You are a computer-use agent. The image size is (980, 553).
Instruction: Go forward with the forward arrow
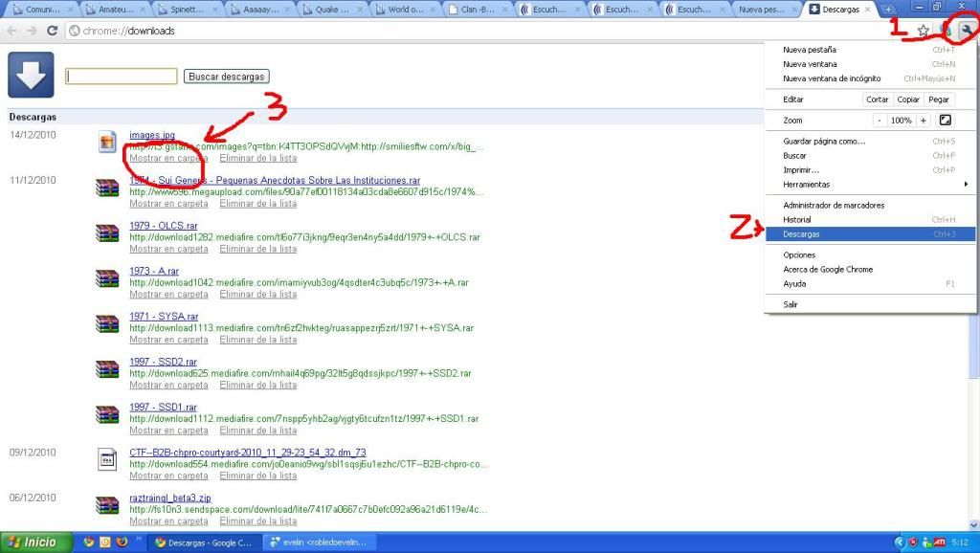point(32,31)
